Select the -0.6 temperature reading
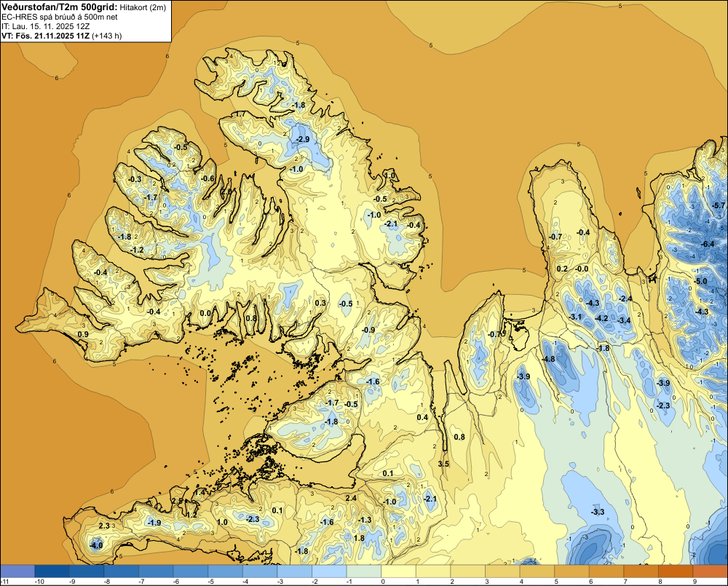Viewport: 728px width, 586px height. pos(207,179)
